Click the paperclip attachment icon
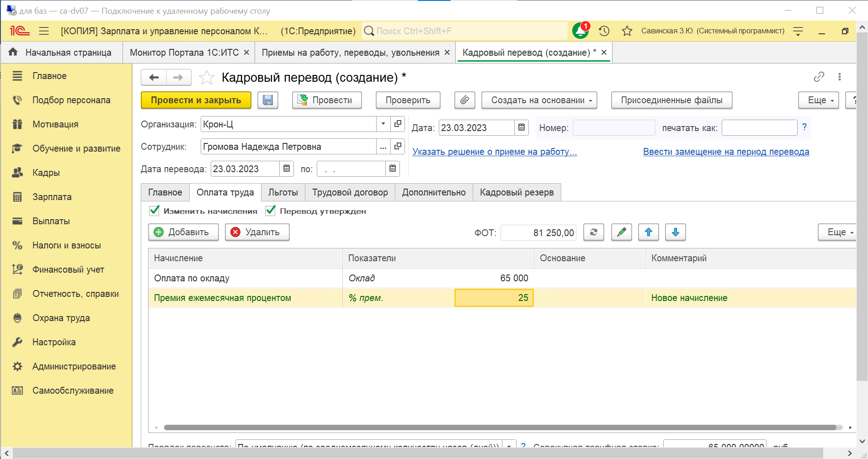Screen dimensions: 868x459 [464, 100]
